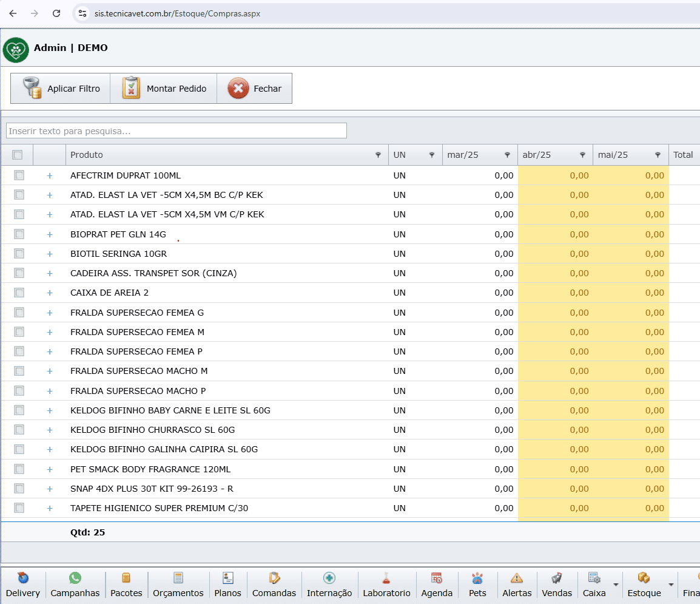Reload the page with browser refresh button
Image resolution: width=700 pixels, height=604 pixels.
click(56, 13)
